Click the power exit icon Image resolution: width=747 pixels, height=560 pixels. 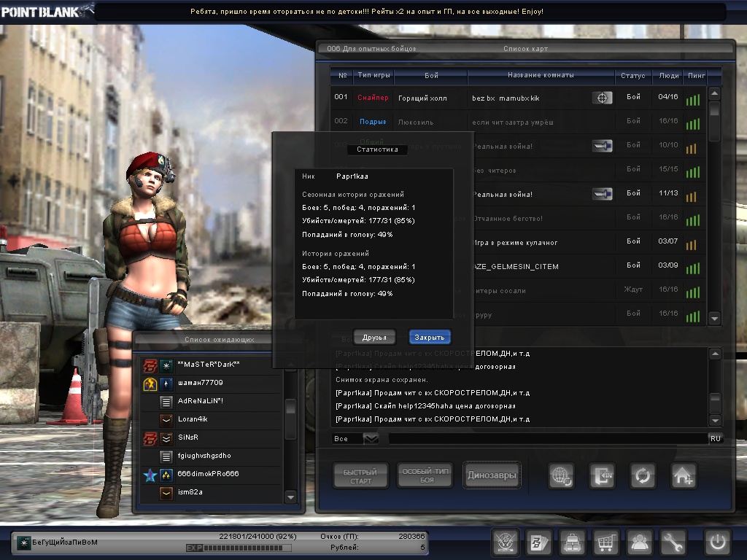718,542
